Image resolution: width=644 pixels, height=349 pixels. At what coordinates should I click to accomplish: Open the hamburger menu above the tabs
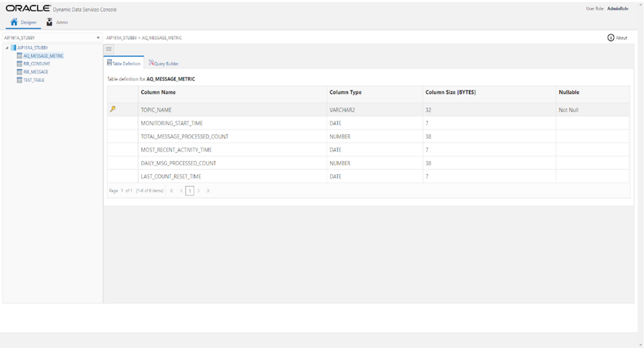108,48
